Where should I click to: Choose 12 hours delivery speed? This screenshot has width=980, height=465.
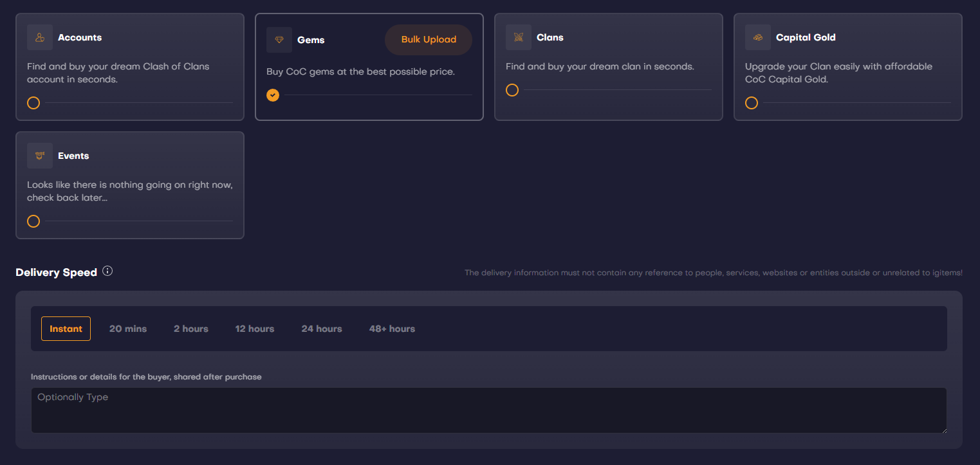coord(255,329)
